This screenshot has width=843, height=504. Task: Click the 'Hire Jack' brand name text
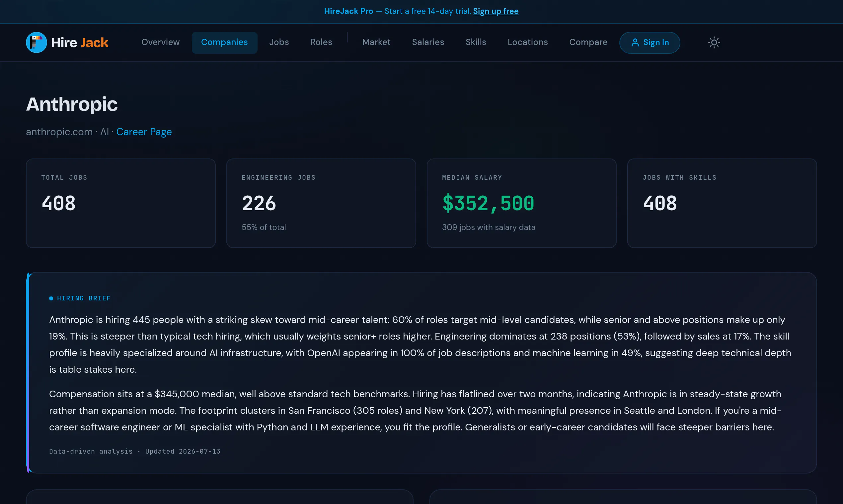[x=80, y=42]
